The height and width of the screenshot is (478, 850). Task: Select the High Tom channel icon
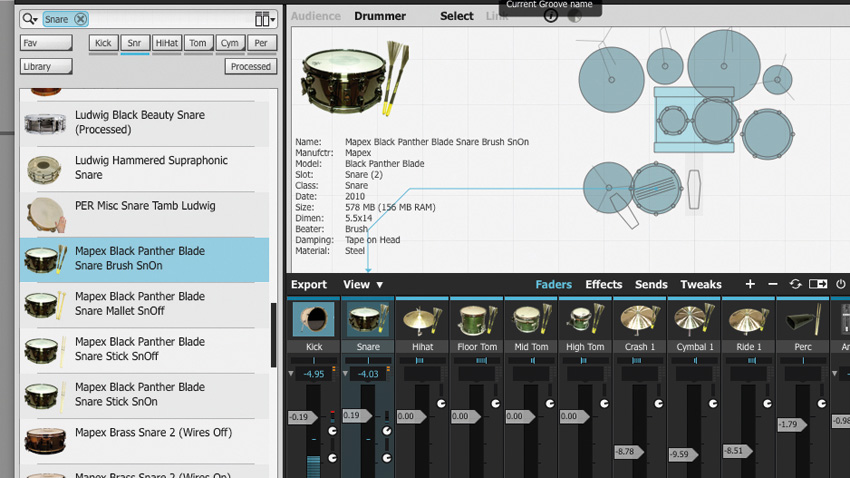pyautogui.click(x=585, y=320)
